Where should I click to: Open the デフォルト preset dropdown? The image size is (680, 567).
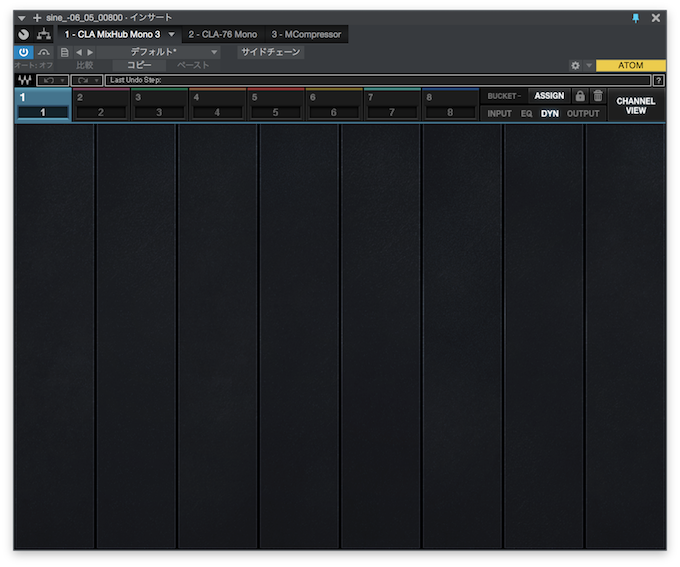[158, 52]
